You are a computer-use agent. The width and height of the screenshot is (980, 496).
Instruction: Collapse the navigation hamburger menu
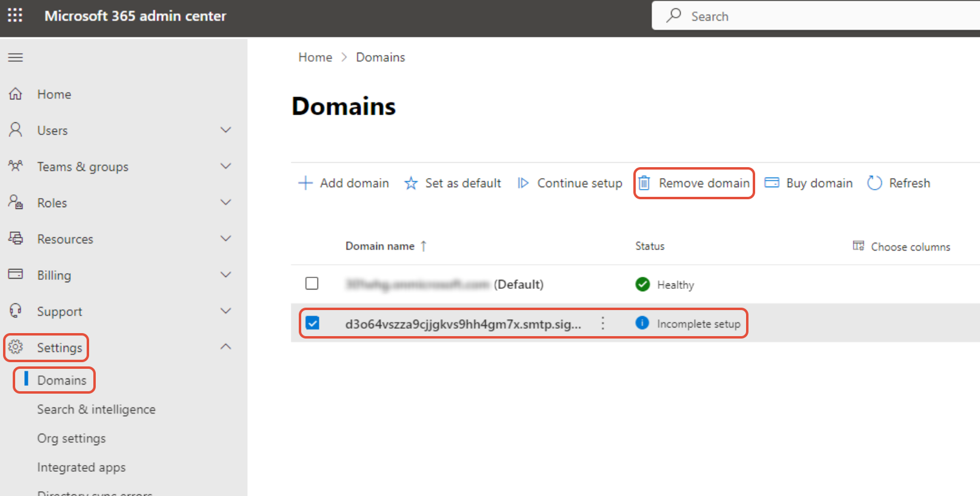(x=15, y=58)
